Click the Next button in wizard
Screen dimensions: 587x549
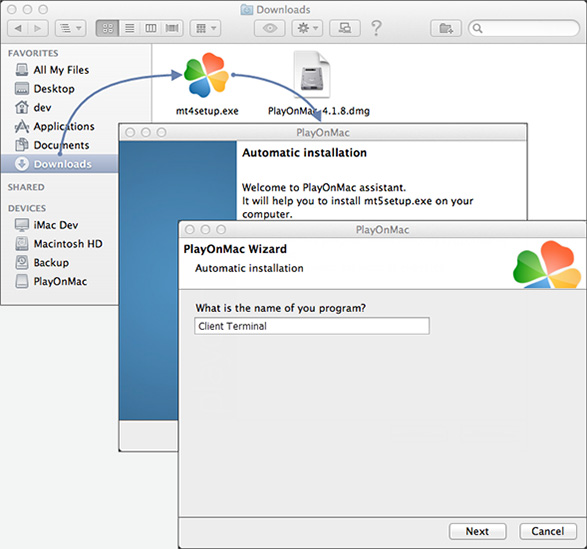[477, 531]
